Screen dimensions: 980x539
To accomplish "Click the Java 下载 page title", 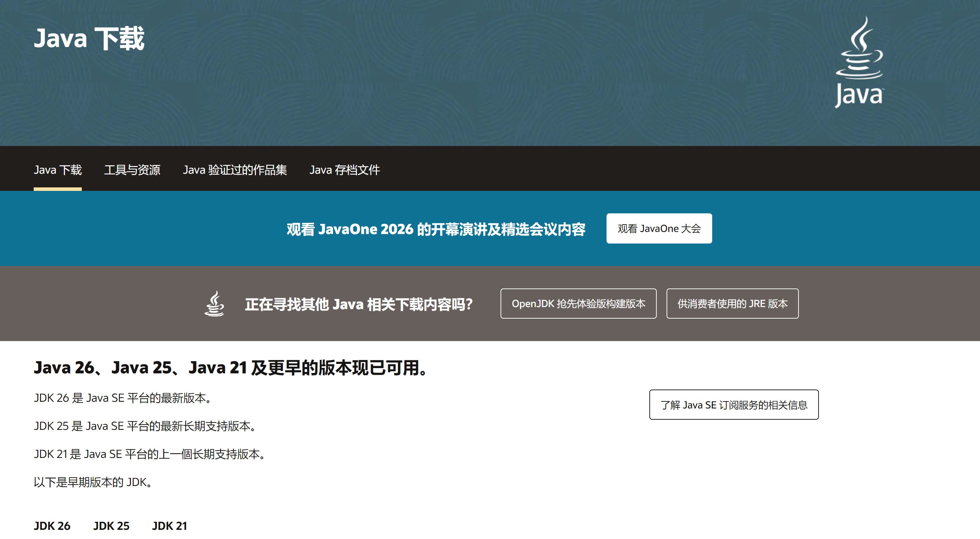I will [x=89, y=38].
